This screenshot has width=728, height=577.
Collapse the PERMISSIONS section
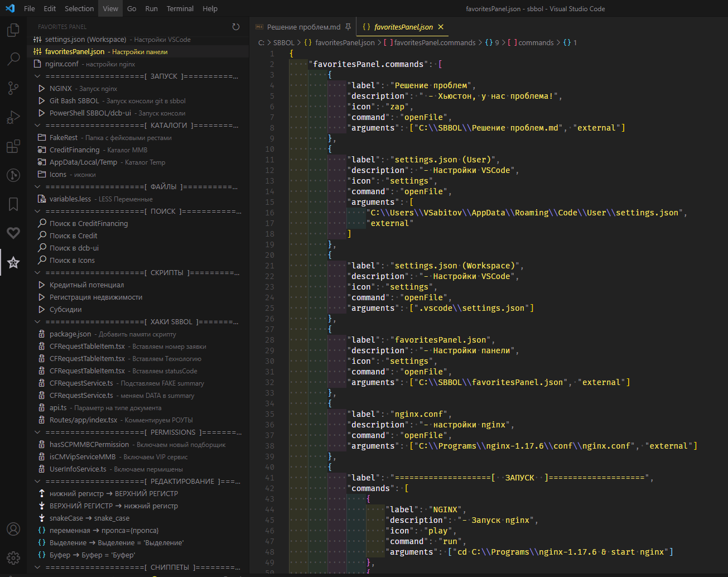coord(37,432)
